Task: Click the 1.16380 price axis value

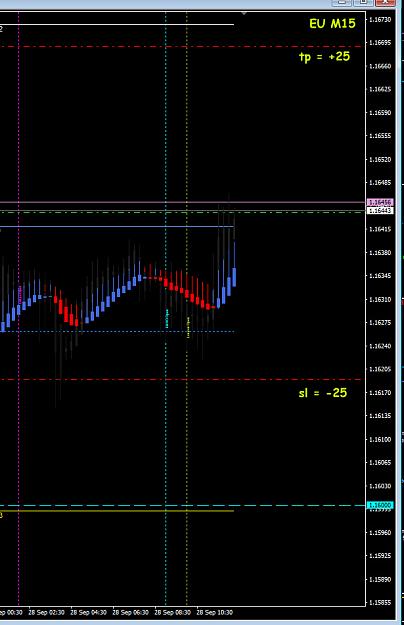Action: 380,253
